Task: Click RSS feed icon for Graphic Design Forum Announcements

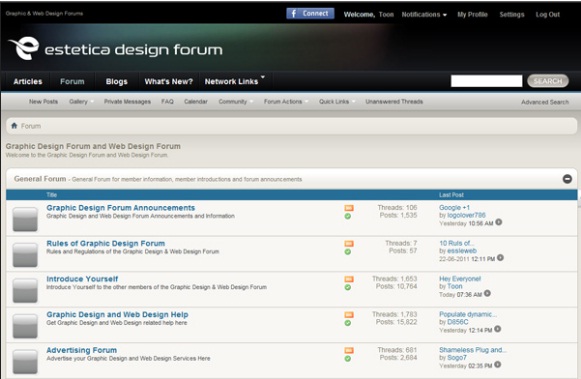Action: [x=349, y=208]
